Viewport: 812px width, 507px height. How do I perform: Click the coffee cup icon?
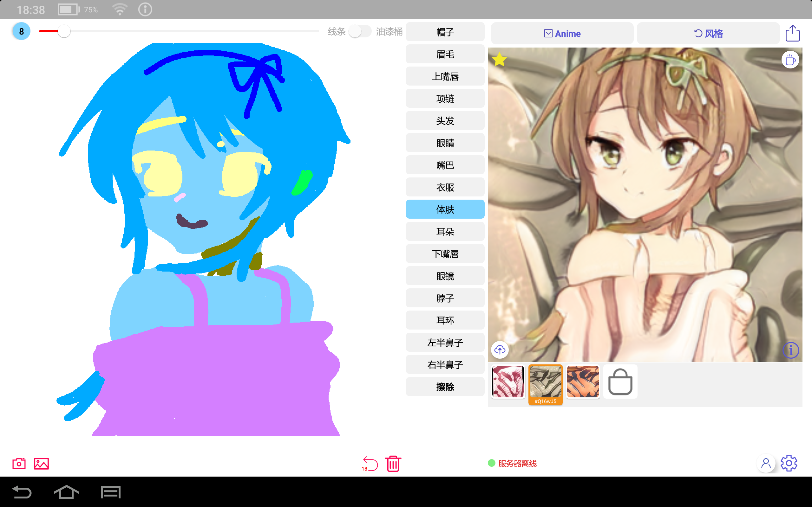pos(790,60)
